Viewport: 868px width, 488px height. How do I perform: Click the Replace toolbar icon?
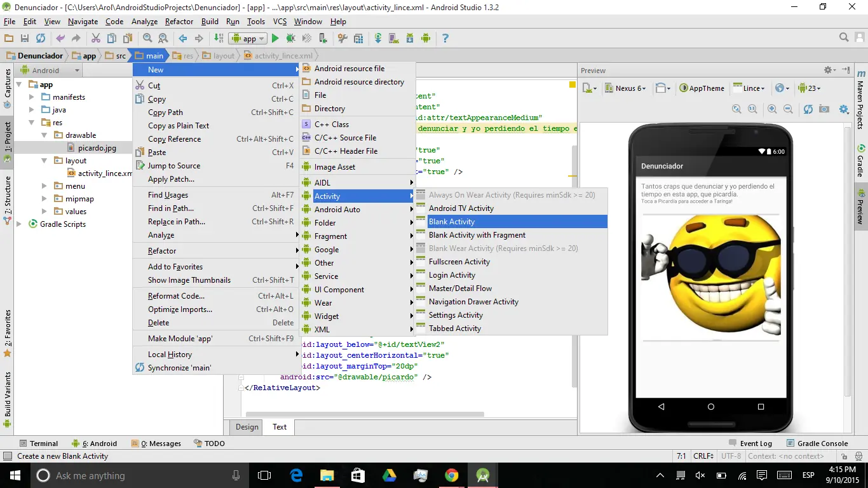163,39
